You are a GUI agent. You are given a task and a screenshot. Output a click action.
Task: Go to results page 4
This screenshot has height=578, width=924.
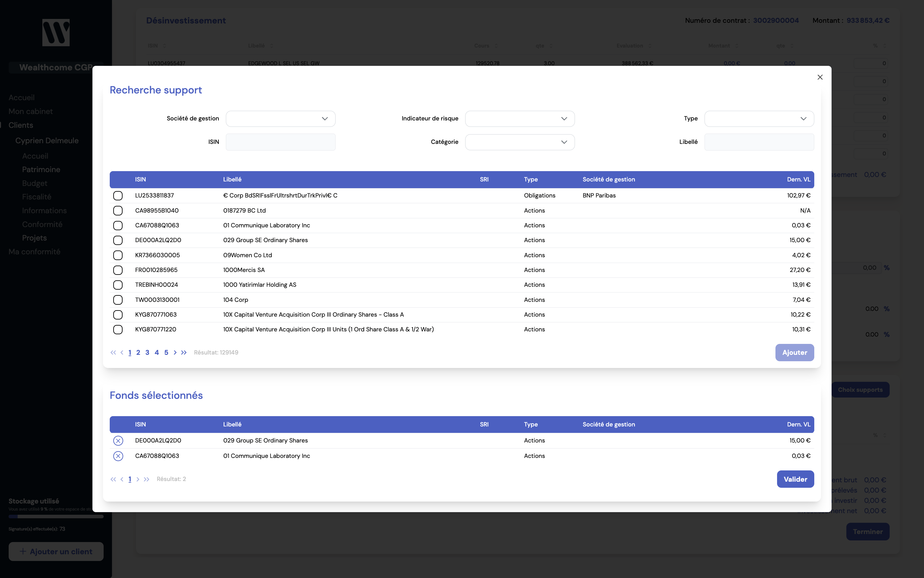point(157,353)
